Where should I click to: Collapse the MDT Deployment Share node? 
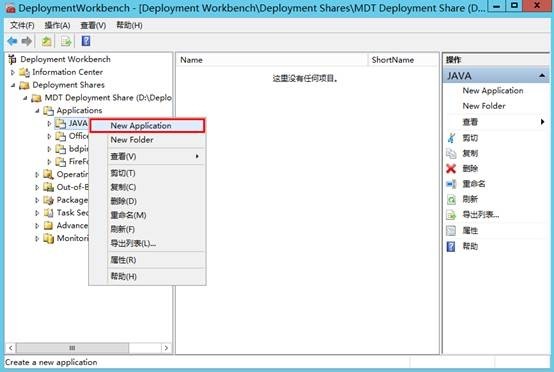pos(25,98)
